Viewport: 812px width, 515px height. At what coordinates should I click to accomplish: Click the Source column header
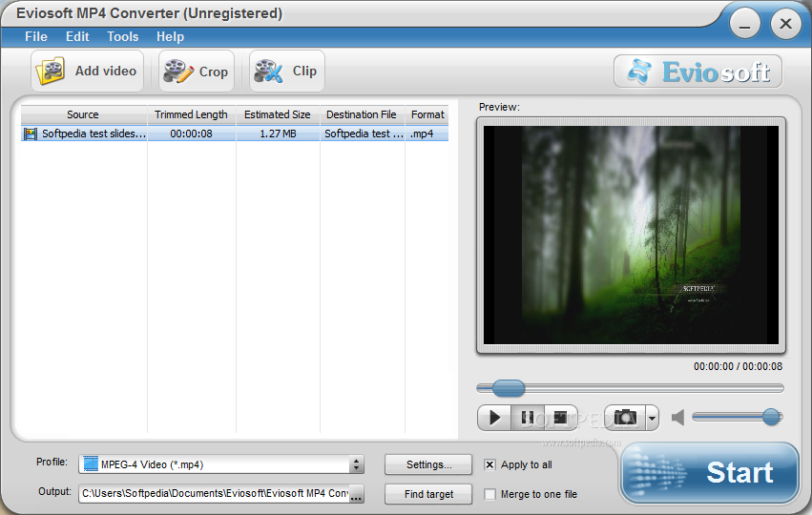[x=83, y=114]
